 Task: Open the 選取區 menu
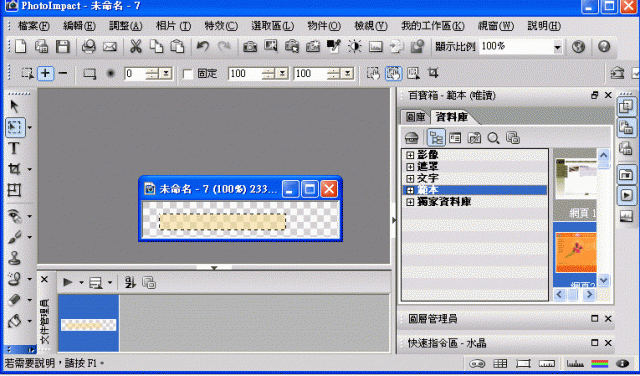click(272, 26)
